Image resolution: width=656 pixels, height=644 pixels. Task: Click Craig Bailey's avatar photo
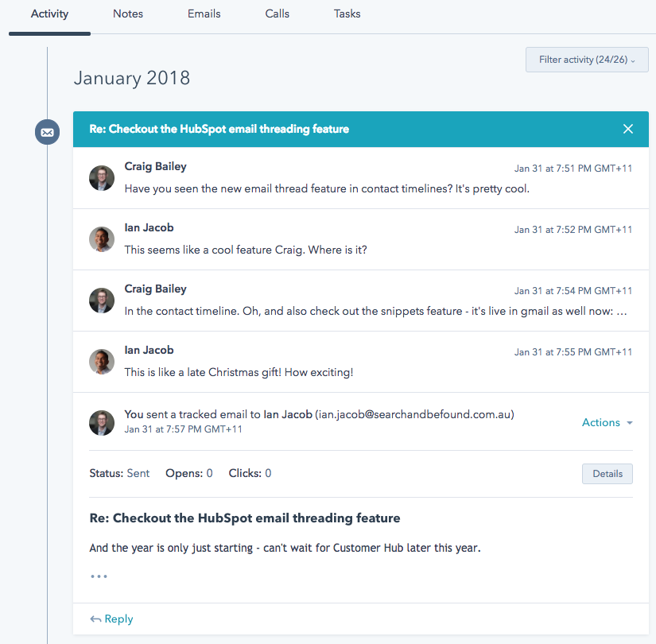101,178
